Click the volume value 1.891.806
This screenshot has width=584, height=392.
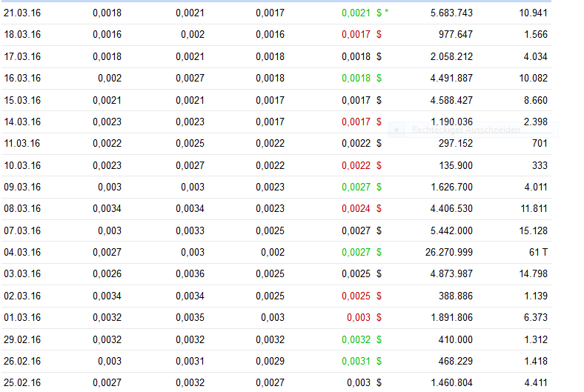click(x=451, y=318)
